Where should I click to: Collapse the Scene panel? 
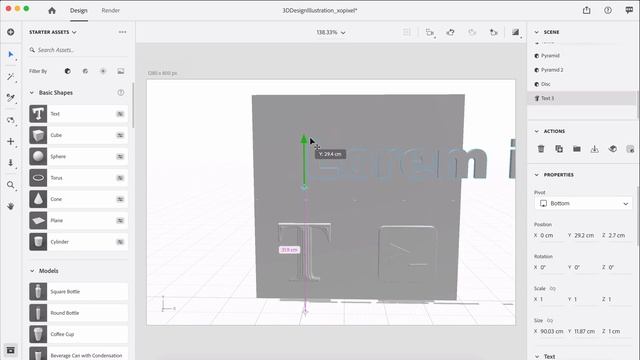(536, 32)
